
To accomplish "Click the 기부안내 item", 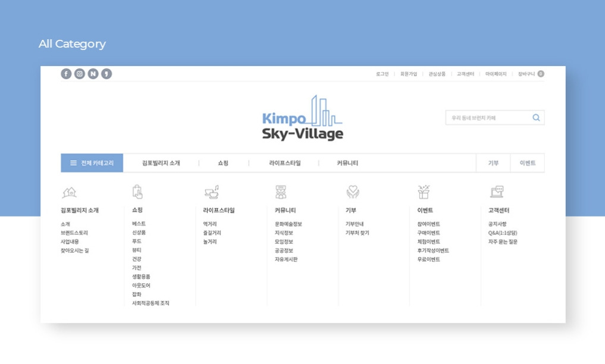I will click(x=355, y=224).
